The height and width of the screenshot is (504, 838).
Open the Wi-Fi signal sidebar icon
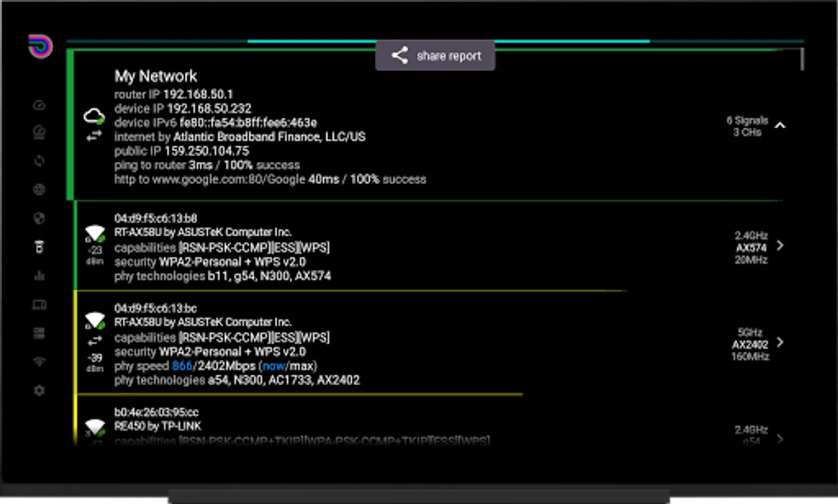click(39, 362)
